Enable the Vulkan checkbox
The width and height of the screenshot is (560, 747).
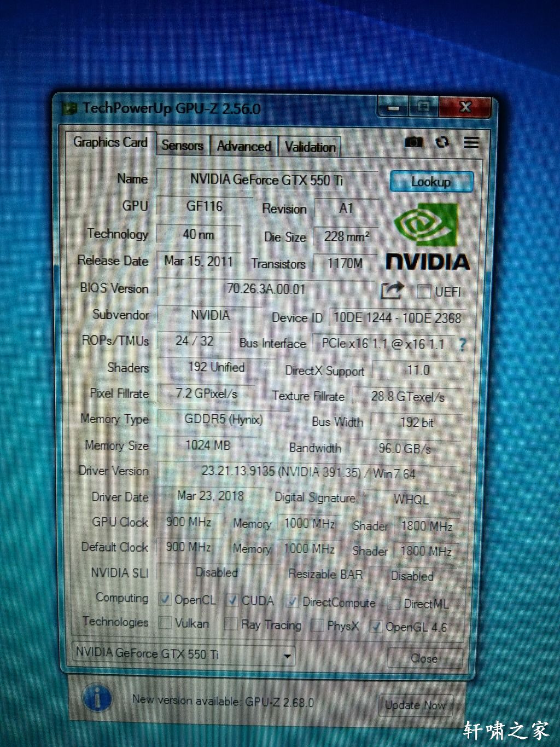point(165,623)
